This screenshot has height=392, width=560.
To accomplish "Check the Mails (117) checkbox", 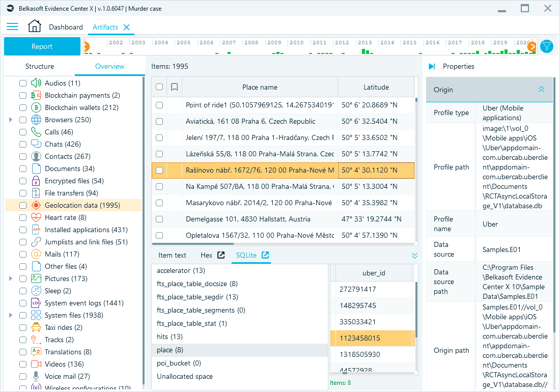I will point(23,254).
